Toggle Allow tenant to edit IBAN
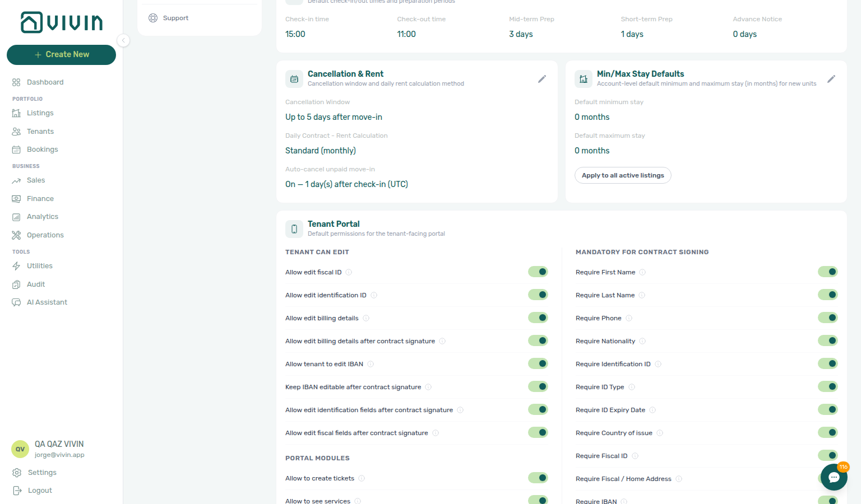 point(538,364)
